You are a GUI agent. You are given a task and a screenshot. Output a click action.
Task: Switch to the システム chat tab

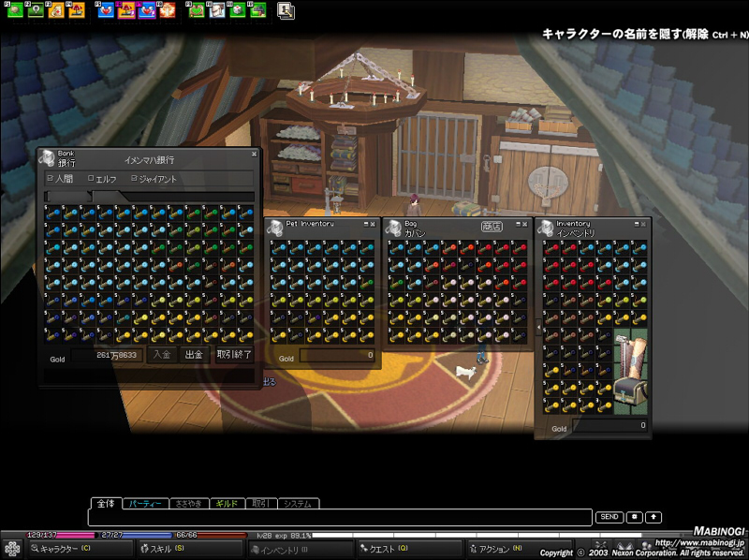point(298,504)
